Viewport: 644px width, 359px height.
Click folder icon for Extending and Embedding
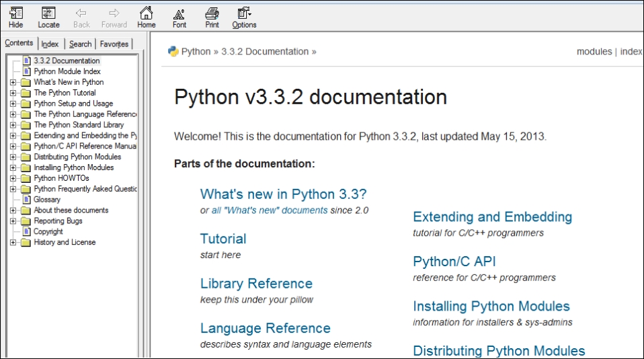(x=26, y=136)
